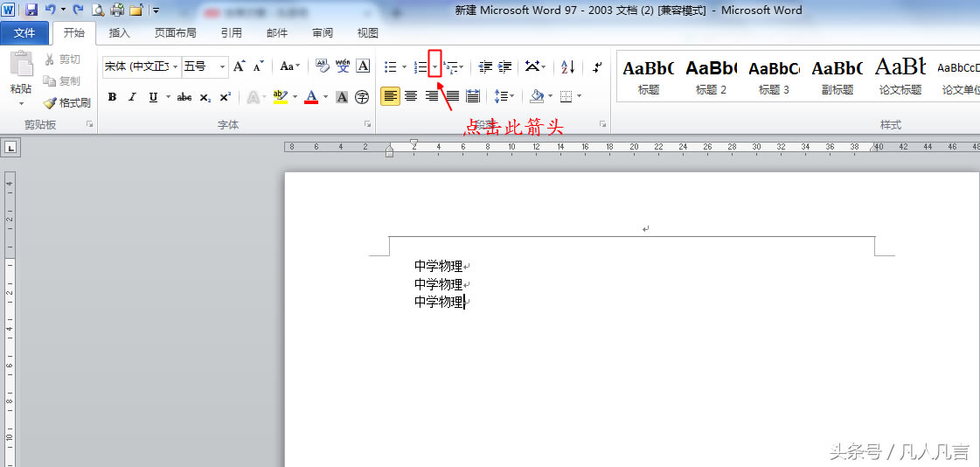Expand the font name 宋体 dropdown
Screen dimensions: 980x467
[x=176, y=66]
